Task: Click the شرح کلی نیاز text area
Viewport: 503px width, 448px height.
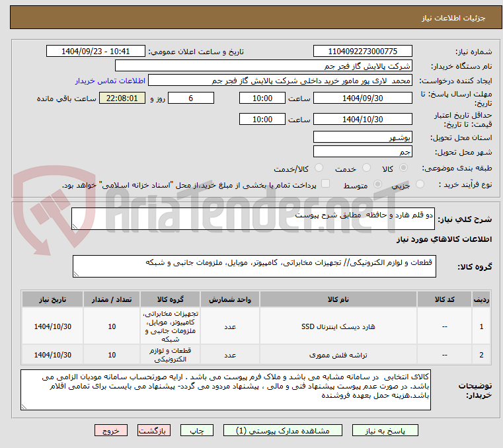Action: (252, 219)
